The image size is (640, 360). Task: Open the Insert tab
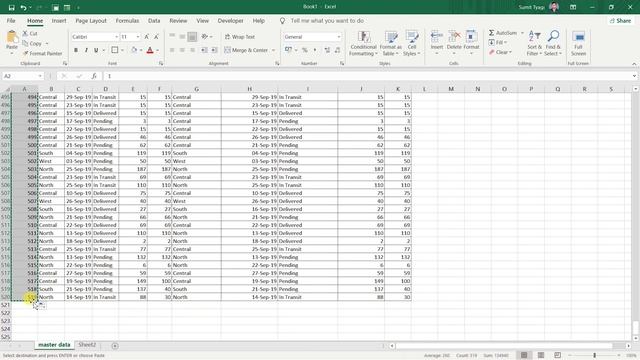pyautogui.click(x=59, y=21)
